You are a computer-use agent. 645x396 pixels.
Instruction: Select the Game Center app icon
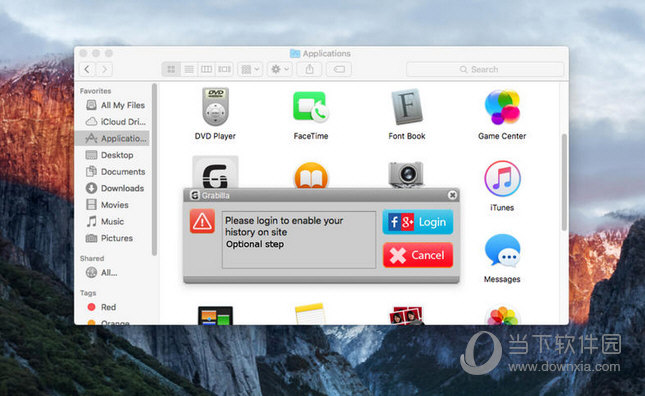click(x=502, y=107)
